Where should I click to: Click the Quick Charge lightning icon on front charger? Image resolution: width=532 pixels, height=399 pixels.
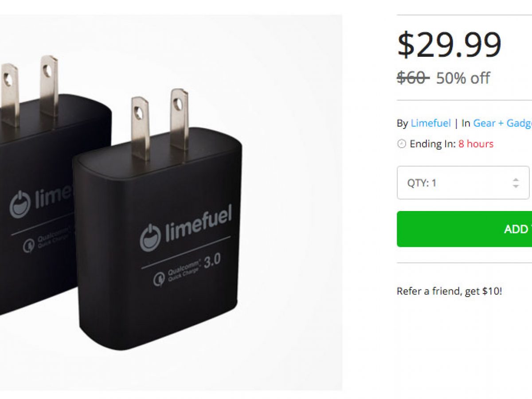[159, 278]
